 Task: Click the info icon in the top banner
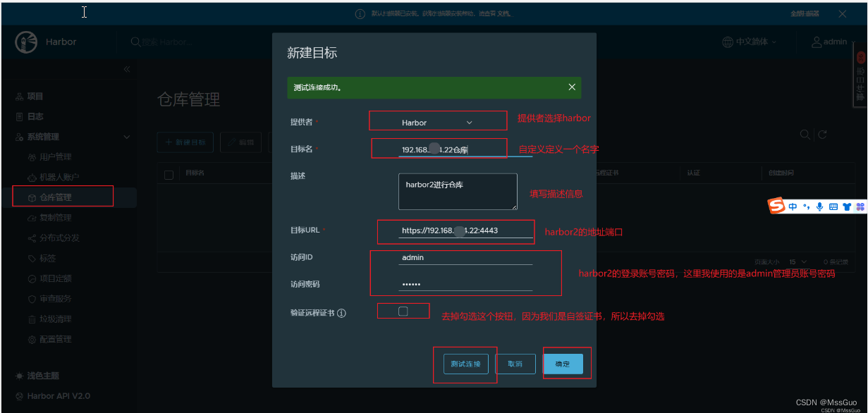(x=360, y=14)
